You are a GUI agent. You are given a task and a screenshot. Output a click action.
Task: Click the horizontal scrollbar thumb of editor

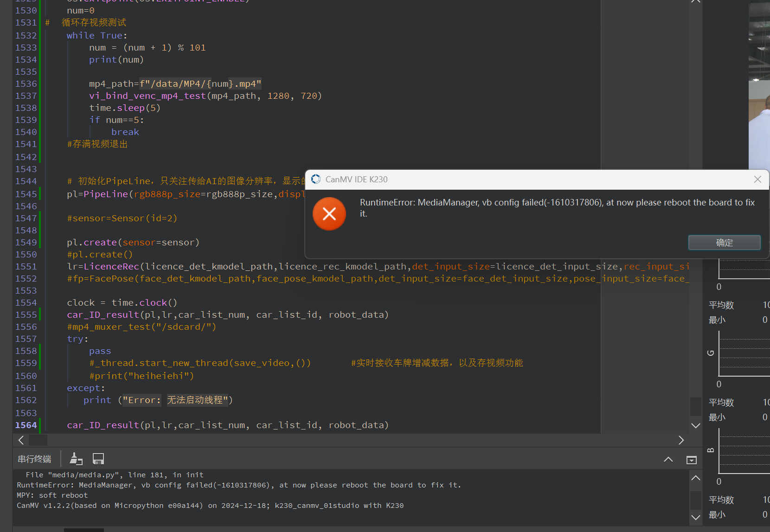[x=38, y=440]
